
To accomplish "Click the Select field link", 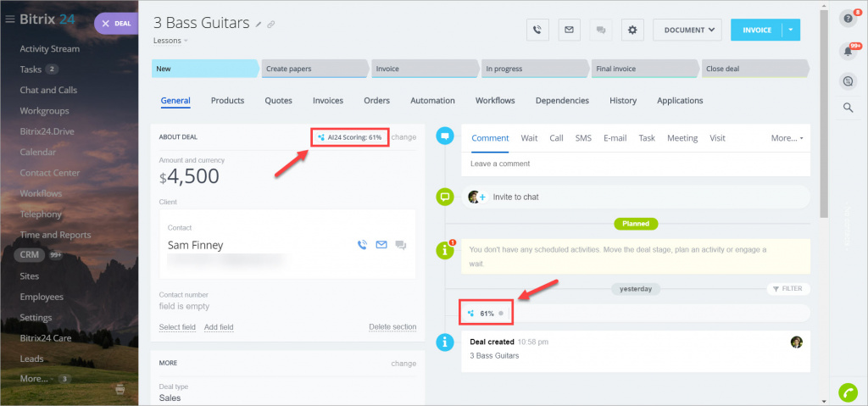I will [x=177, y=327].
